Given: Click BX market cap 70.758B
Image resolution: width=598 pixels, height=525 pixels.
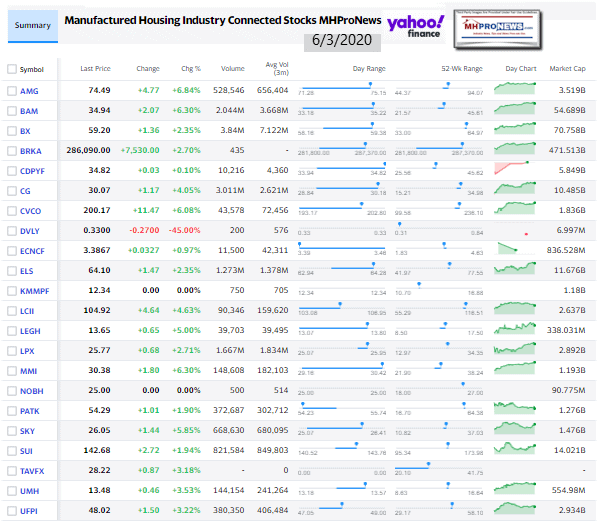Looking at the screenshot, I should click(x=570, y=130).
